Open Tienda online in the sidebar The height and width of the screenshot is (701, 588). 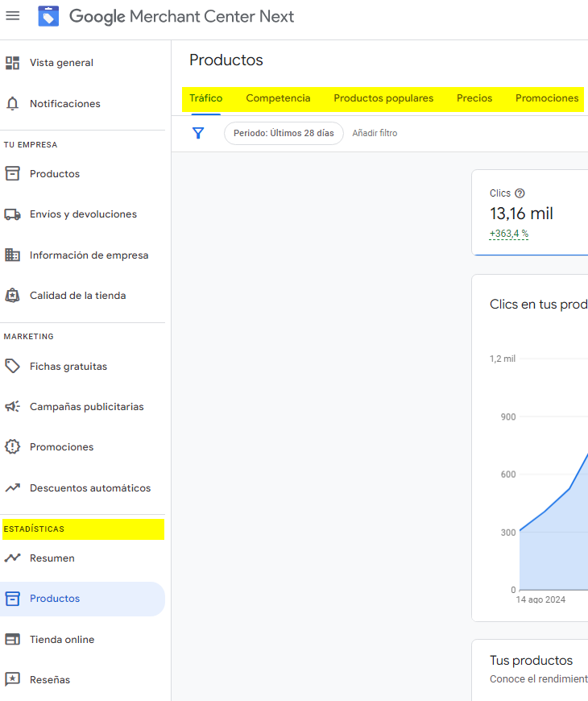tap(62, 640)
